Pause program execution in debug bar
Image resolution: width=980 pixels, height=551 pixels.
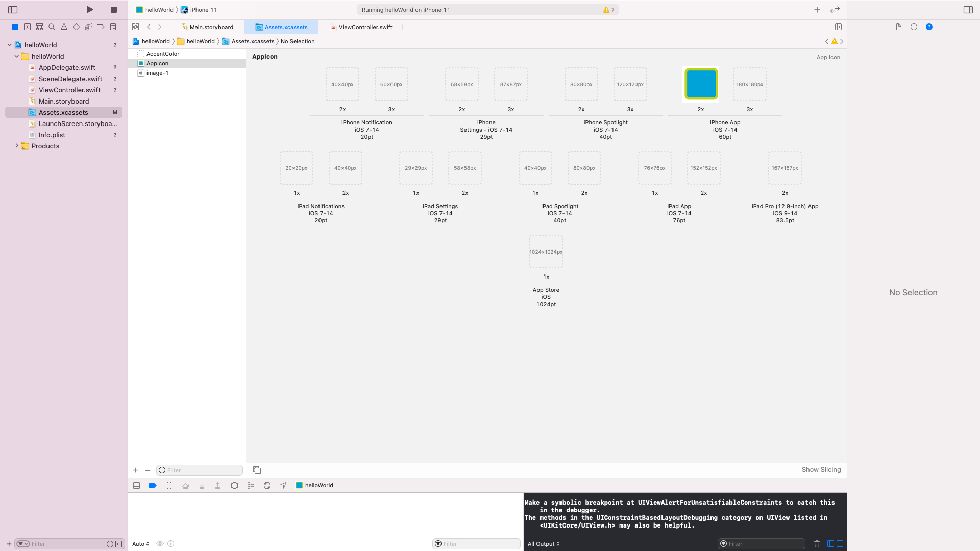point(169,485)
